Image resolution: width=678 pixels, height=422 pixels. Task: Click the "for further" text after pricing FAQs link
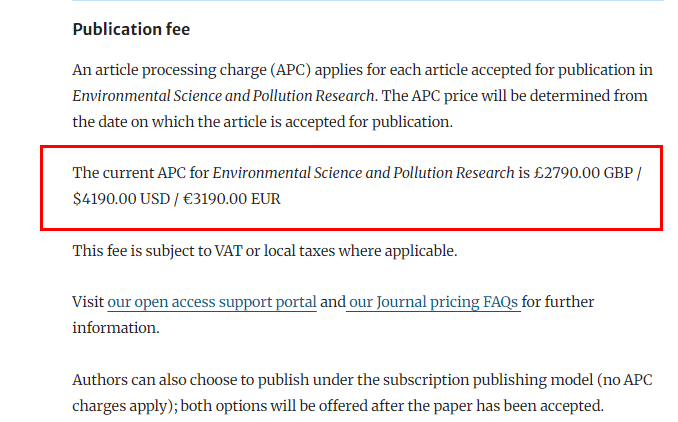pos(558,302)
